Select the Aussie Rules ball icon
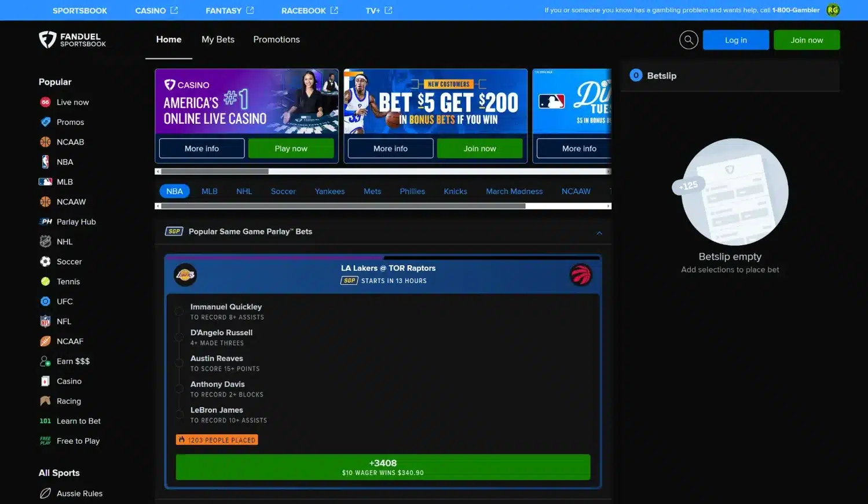Image resolution: width=868 pixels, height=504 pixels. pos(45,494)
